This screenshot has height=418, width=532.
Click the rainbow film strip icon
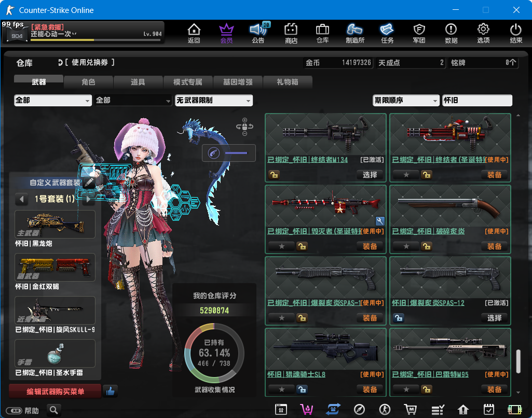(515, 410)
